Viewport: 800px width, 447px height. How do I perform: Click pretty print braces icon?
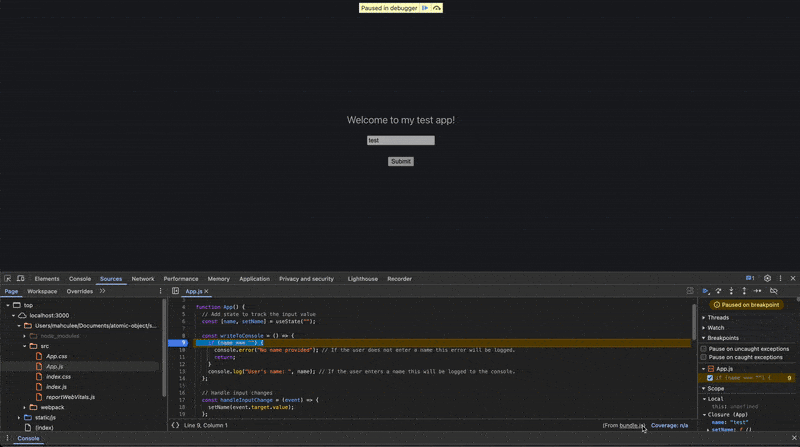click(175, 425)
